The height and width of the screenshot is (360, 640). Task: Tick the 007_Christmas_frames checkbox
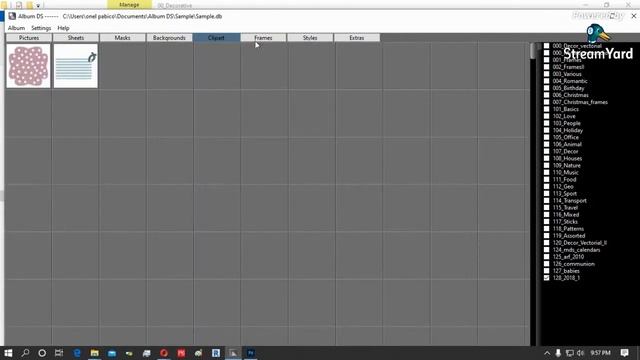pyautogui.click(x=547, y=102)
